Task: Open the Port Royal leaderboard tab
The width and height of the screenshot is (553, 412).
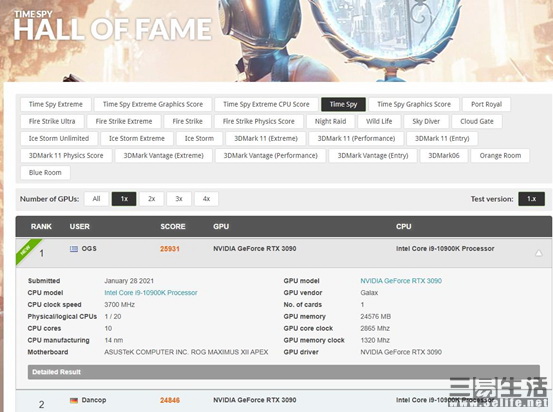Action: point(486,104)
